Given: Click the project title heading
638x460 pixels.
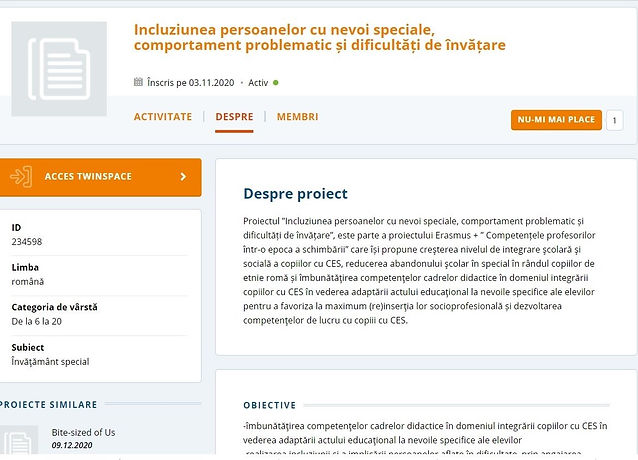Looking at the screenshot, I should coord(319,37).
